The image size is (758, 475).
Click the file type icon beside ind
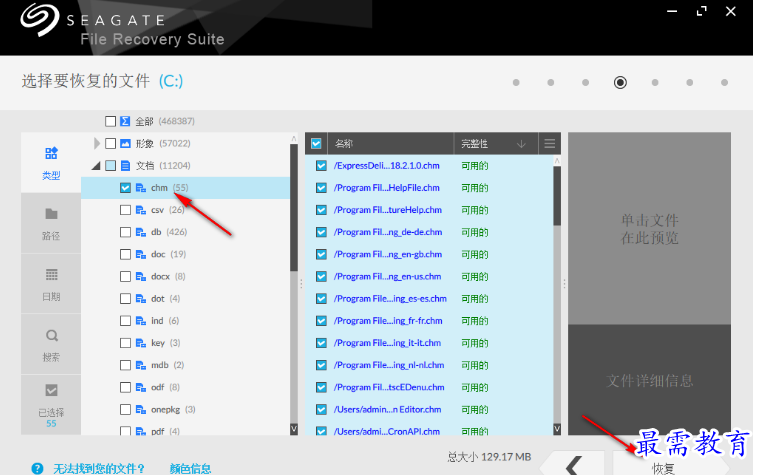pos(141,321)
